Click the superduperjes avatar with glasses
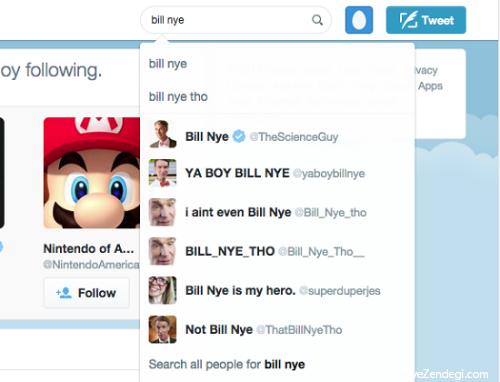Viewport: 500px width, 382px height. (162, 290)
